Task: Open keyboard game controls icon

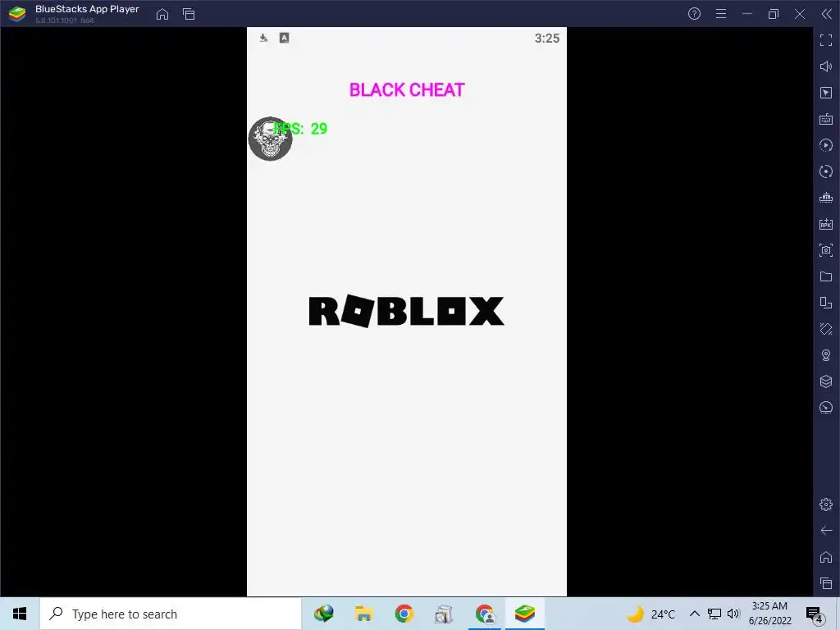Action: pyautogui.click(x=826, y=119)
